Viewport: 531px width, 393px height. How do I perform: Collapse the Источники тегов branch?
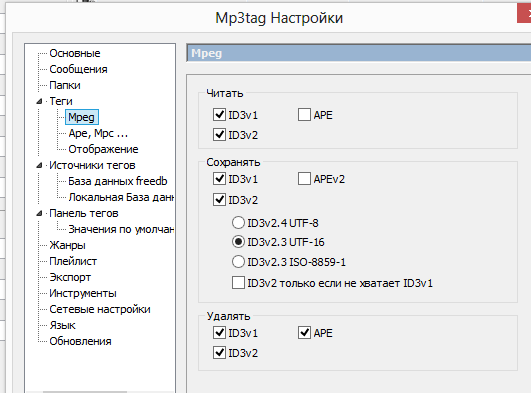tap(40, 165)
